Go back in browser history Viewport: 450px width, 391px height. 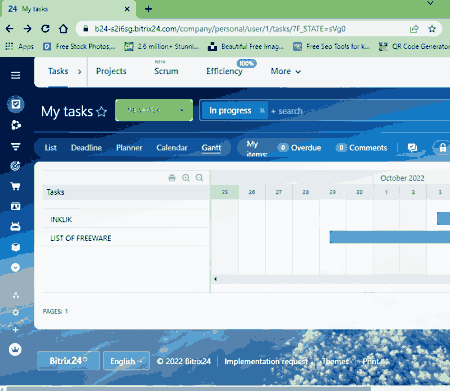tap(9, 29)
